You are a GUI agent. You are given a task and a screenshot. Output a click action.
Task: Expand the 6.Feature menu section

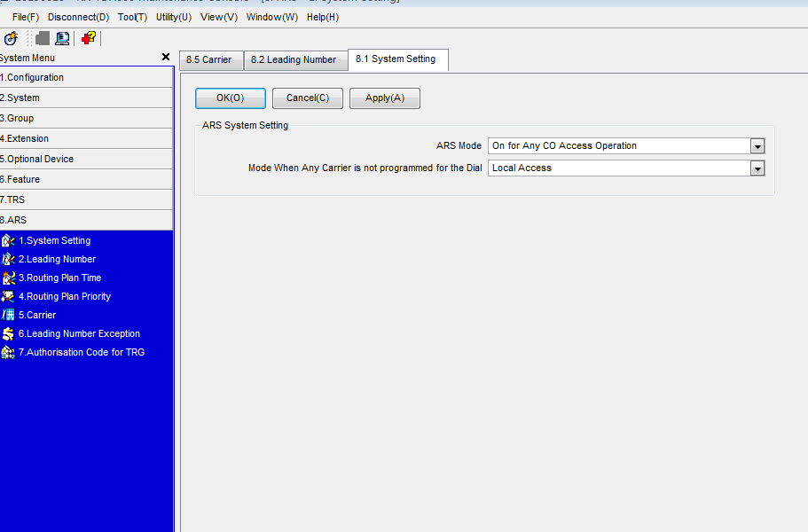pos(86,179)
